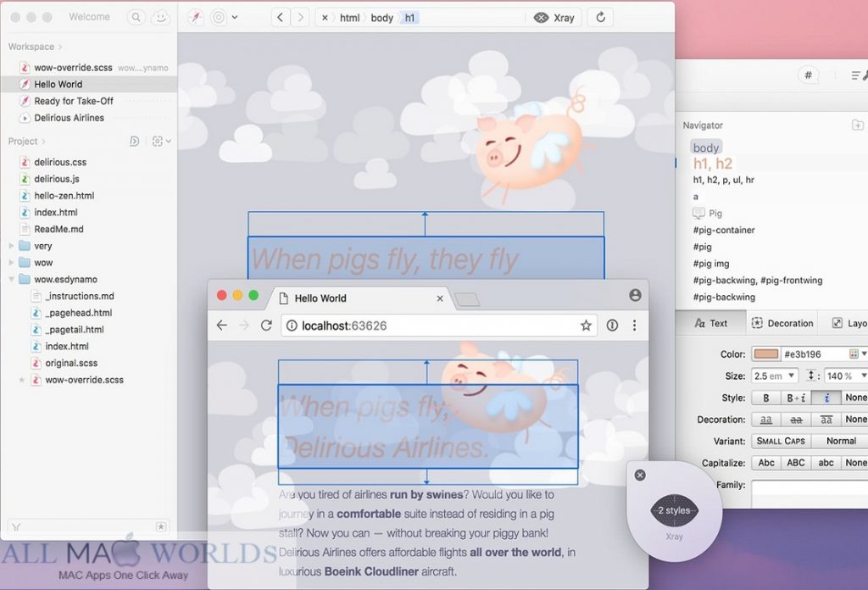Open the dropdown arrow beside target icon
The height and width of the screenshot is (590, 868).
pos(235,18)
